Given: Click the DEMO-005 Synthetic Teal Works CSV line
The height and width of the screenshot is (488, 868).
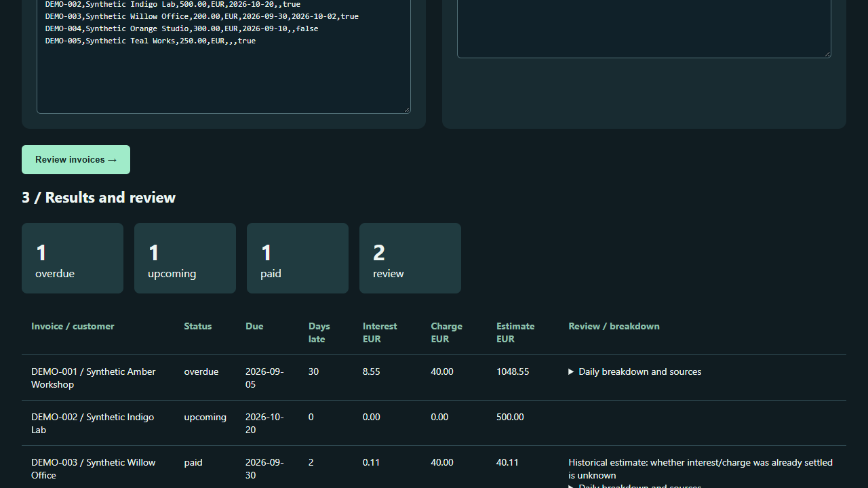Looking at the screenshot, I should (151, 41).
